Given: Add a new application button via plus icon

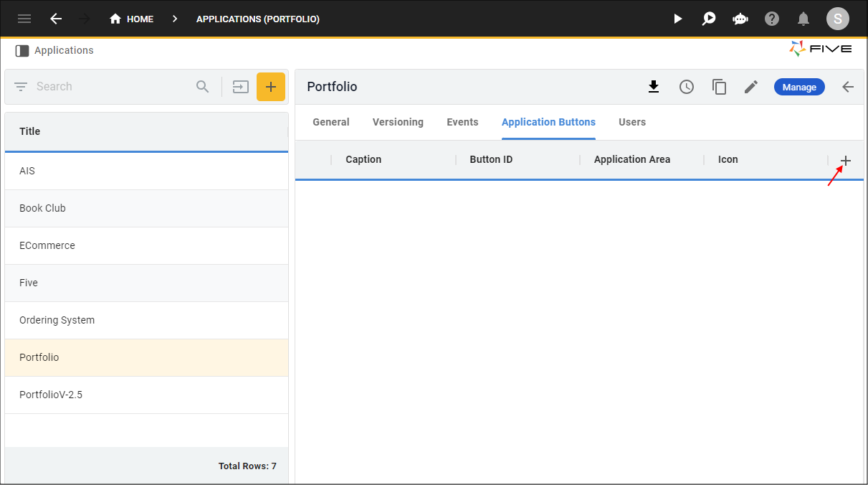Looking at the screenshot, I should (x=846, y=161).
